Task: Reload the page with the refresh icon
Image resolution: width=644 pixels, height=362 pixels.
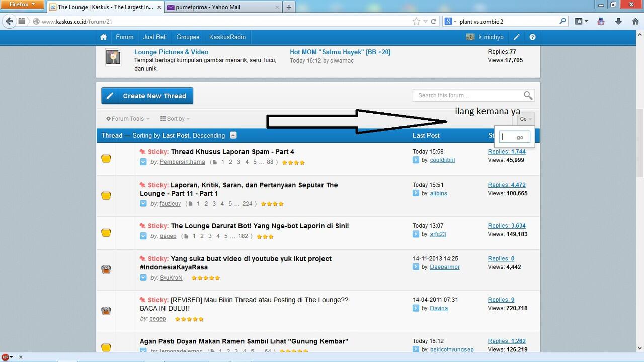Action: (434, 22)
